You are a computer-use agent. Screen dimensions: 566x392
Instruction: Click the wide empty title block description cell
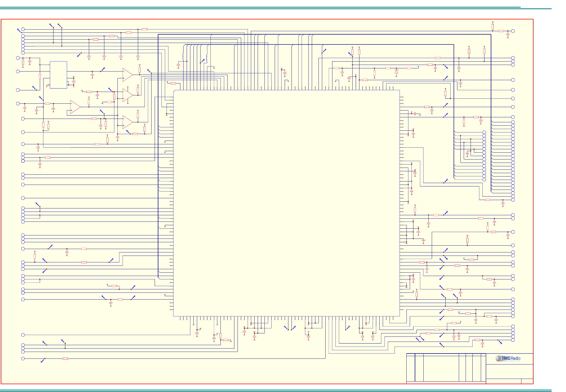pos(441,369)
